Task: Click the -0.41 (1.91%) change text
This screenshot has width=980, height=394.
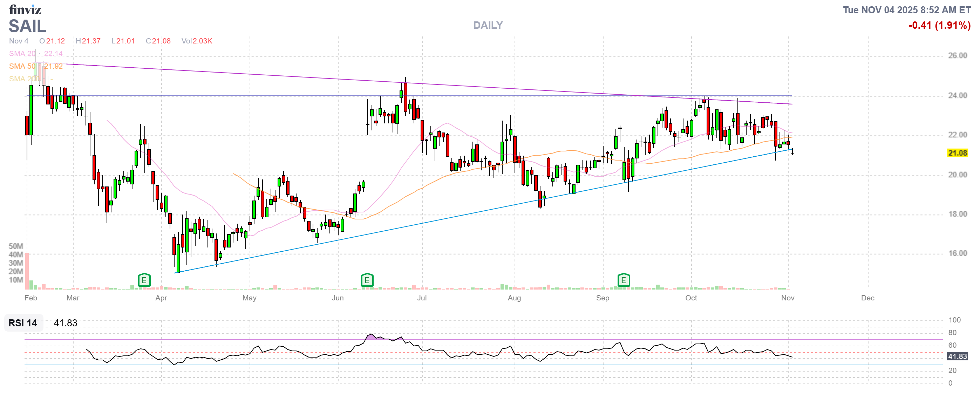Action: click(x=939, y=26)
